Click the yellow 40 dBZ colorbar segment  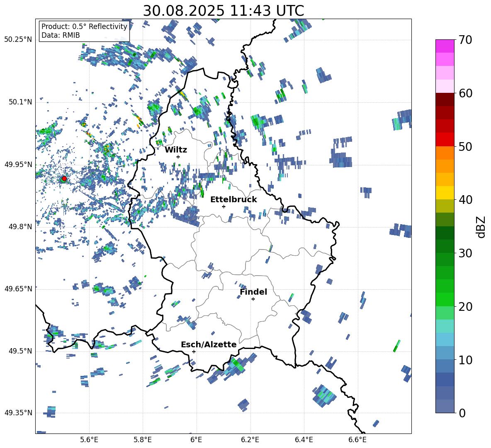tap(445, 193)
